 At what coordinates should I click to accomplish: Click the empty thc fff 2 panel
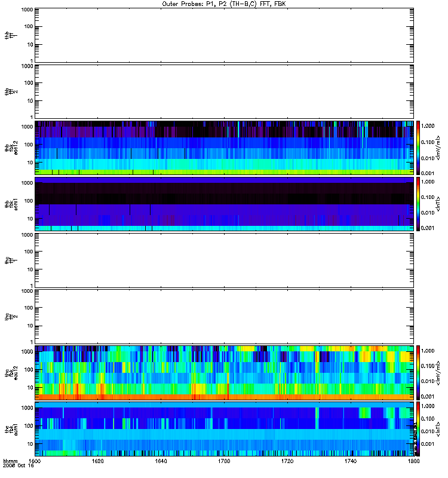224,317
